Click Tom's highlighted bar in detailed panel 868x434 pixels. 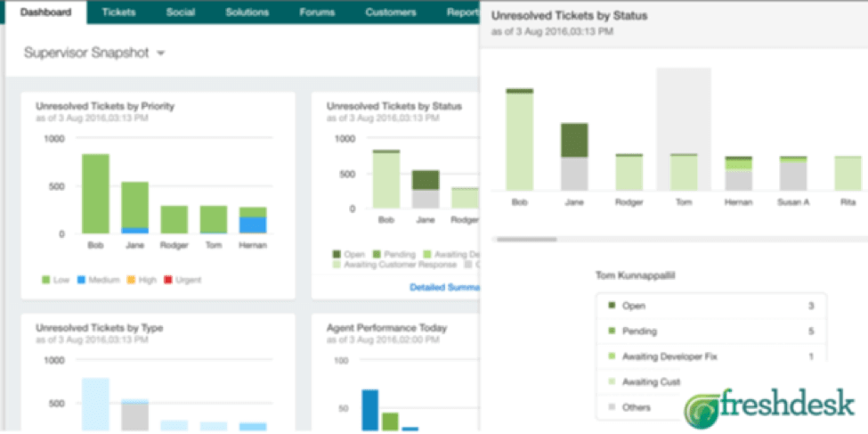click(x=684, y=172)
